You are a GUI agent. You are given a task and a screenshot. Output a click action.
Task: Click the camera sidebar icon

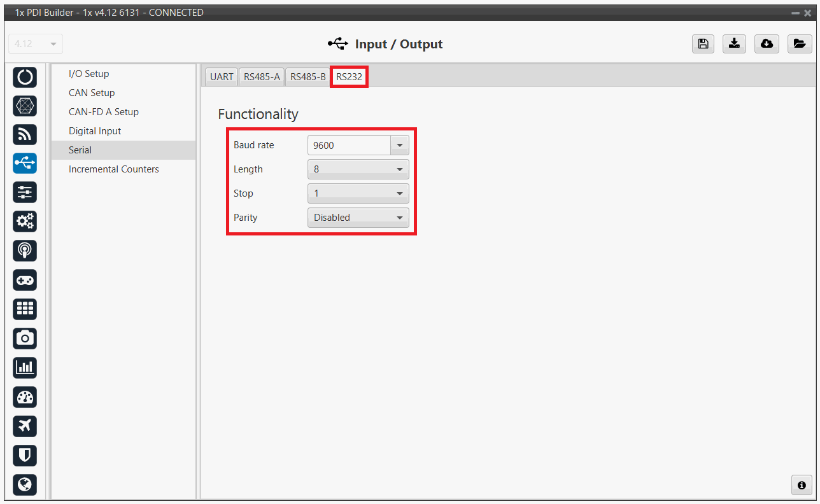tap(25, 338)
